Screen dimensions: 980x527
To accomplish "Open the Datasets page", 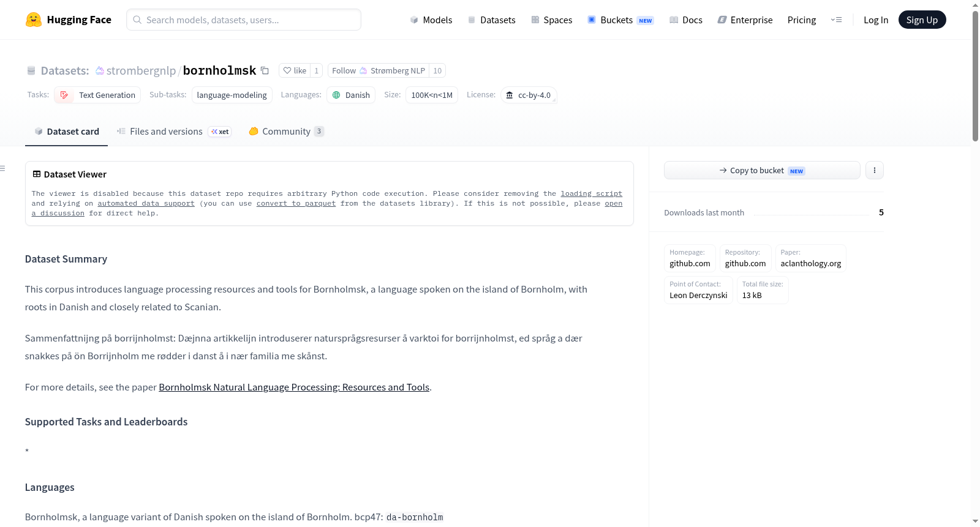I will point(491,20).
